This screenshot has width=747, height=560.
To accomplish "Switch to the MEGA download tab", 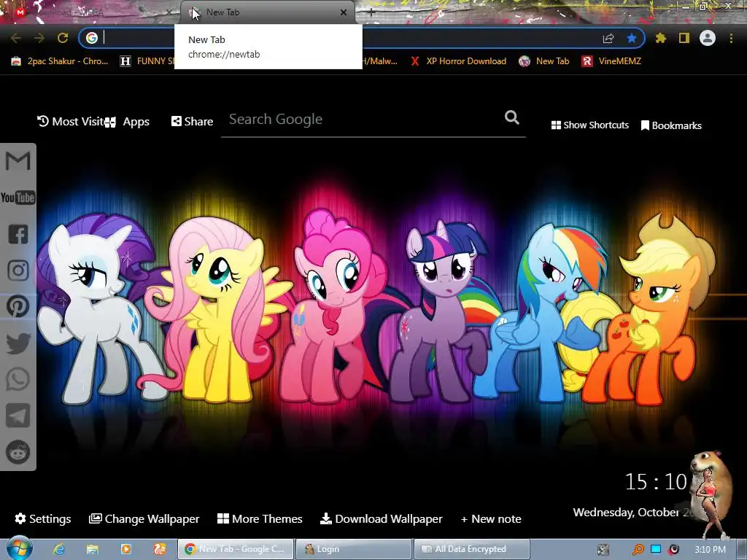I will coord(90,12).
